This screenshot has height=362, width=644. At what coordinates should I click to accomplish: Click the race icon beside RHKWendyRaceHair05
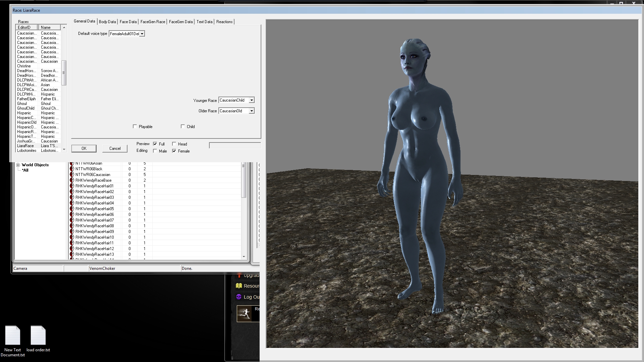72,209
